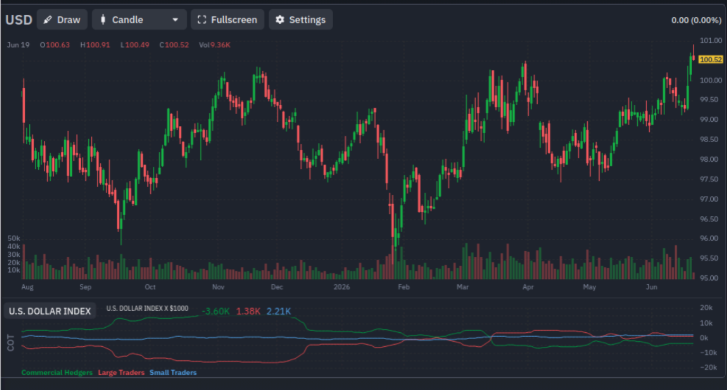
Task: Click the close value C100.52
Action: tap(174, 45)
